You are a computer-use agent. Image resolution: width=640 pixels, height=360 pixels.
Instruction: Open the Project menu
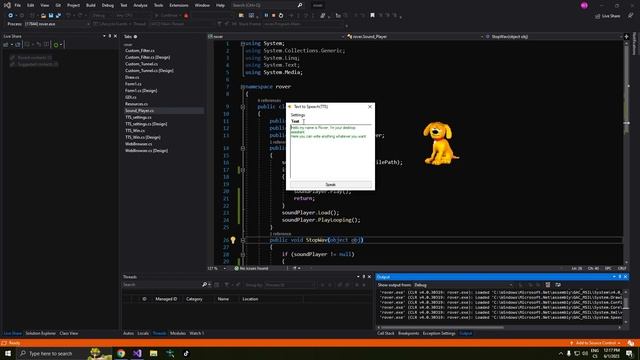[73, 5]
